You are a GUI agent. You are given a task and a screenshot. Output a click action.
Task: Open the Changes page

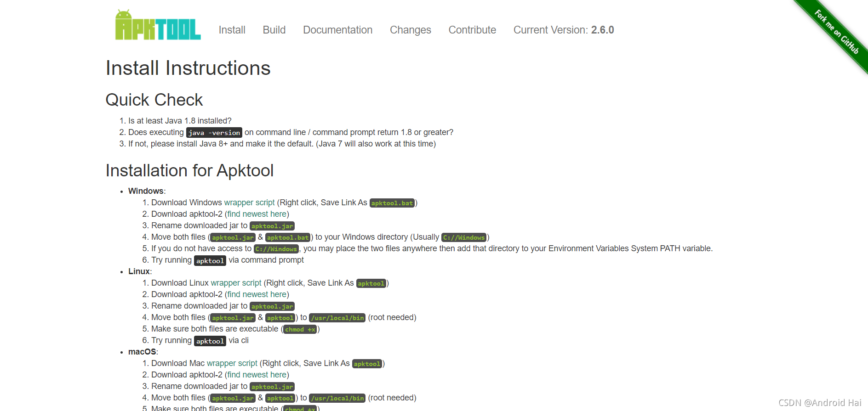click(x=410, y=30)
